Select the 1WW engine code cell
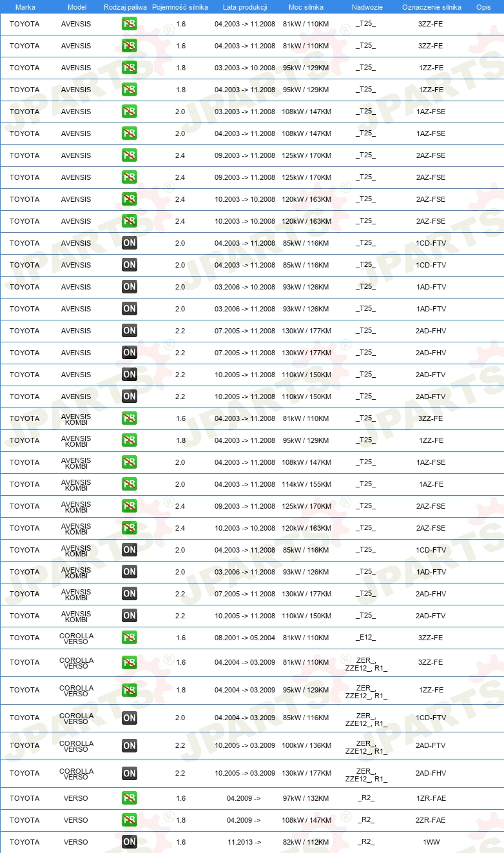The width and height of the screenshot is (504, 853). (431, 842)
